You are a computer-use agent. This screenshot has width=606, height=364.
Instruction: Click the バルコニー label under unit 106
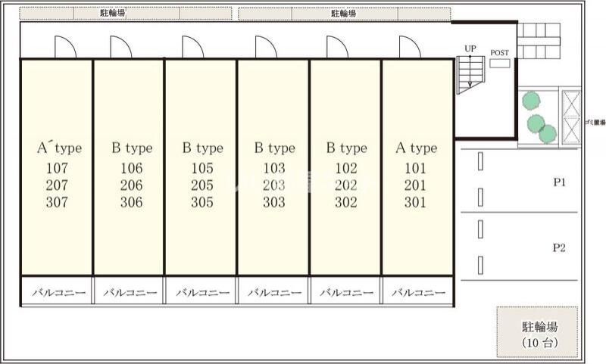[130, 293]
